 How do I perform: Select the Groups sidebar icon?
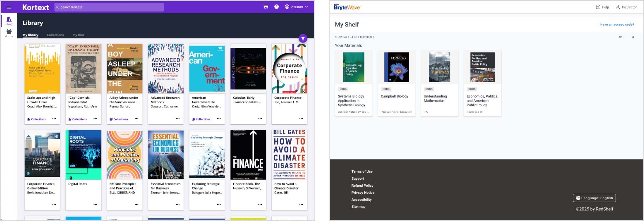click(9, 33)
